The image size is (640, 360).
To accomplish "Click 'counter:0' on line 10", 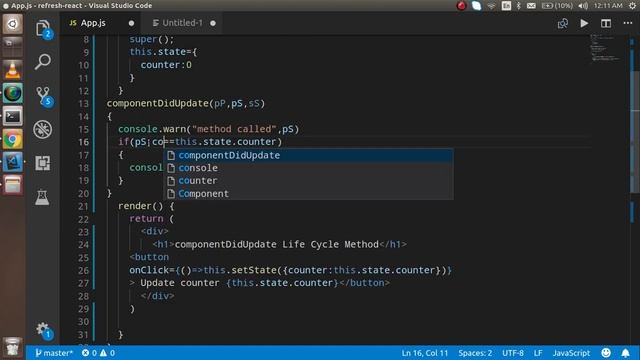I will (x=166, y=65).
